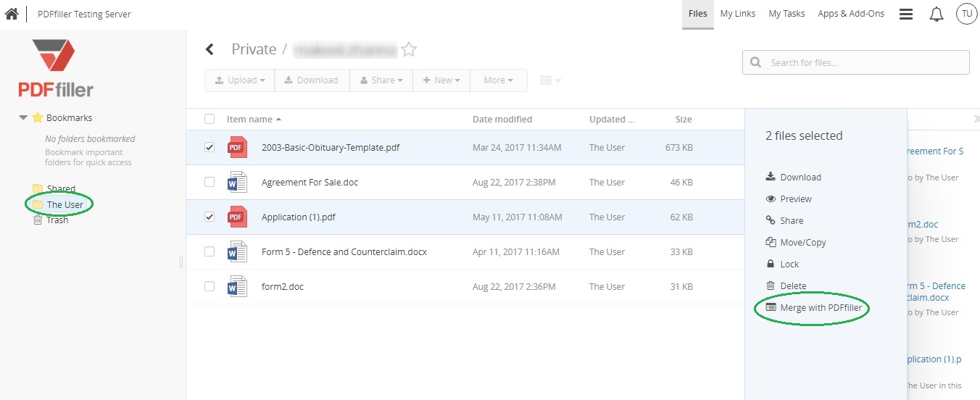
Task: Collapse the Bookmarks section triangle
Action: 23,117
